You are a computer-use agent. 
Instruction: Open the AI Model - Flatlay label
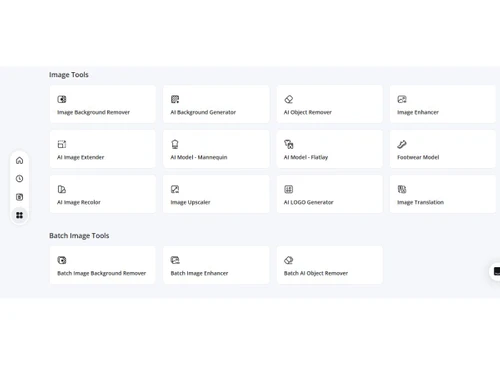[306, 157]
